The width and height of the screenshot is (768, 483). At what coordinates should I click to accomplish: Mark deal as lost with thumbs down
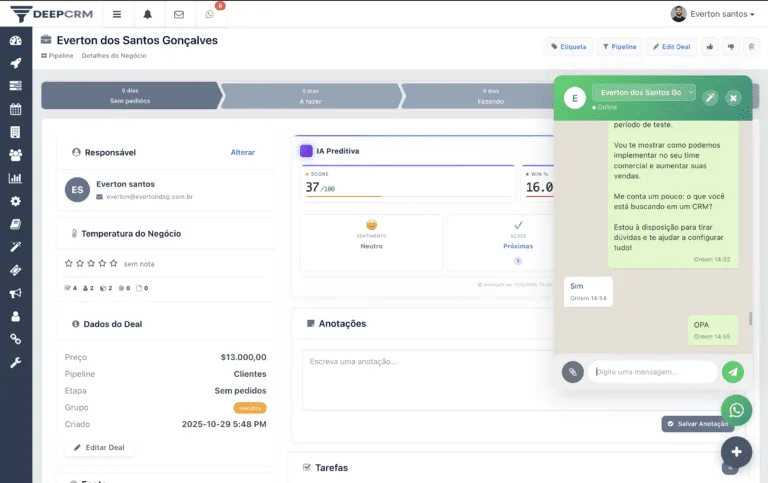click(x=731, y=47)
